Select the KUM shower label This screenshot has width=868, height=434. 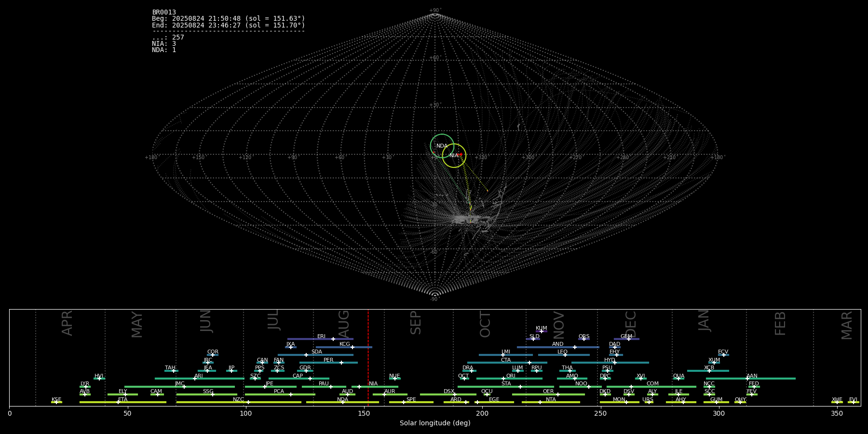pos(542,328)
